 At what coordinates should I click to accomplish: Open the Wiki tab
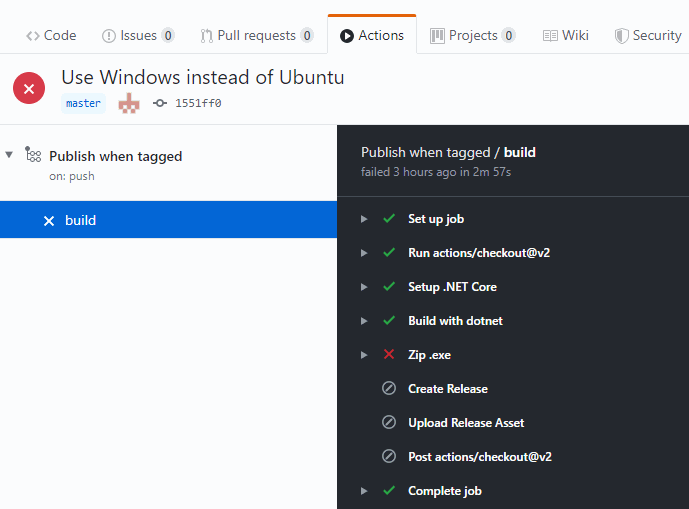(566, 35)
